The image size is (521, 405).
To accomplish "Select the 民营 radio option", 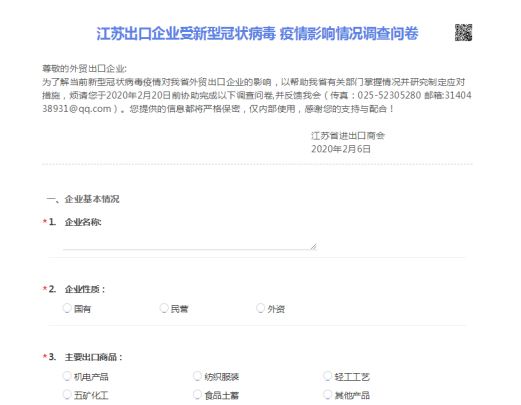I will [x=164, y=308].
